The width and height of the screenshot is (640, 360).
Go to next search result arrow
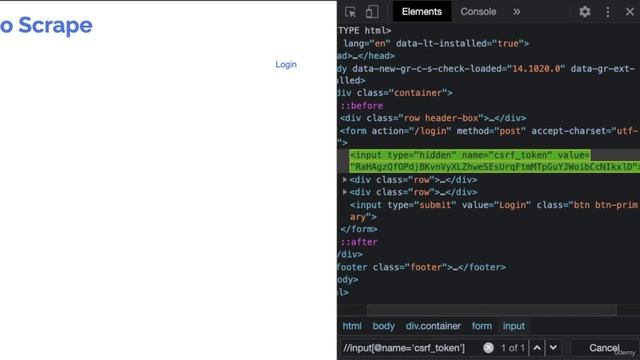553,348
